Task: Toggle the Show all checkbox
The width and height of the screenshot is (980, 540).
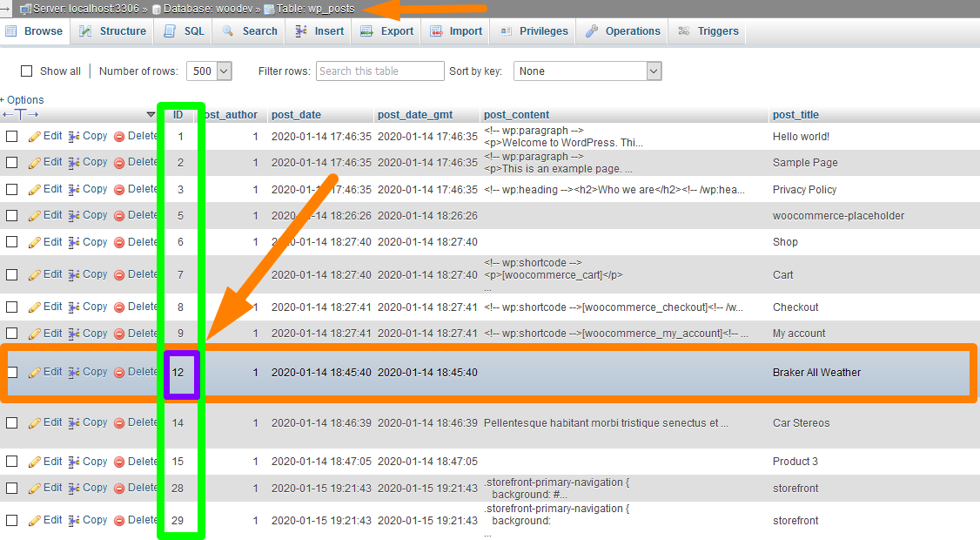Action: click(x=26, y=71)
